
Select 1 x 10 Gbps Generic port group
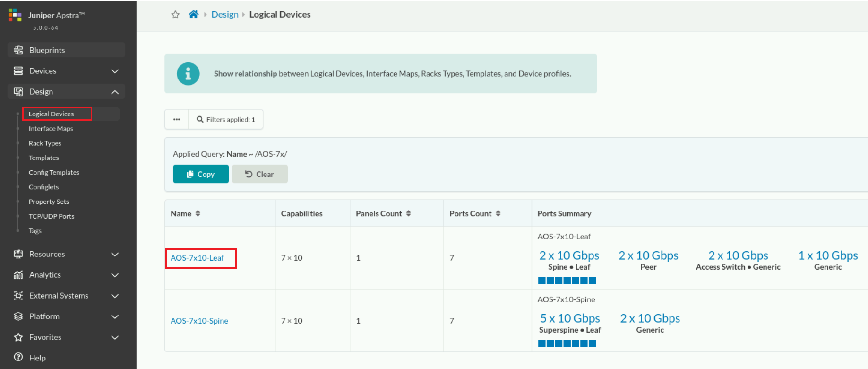click(828, 261)
